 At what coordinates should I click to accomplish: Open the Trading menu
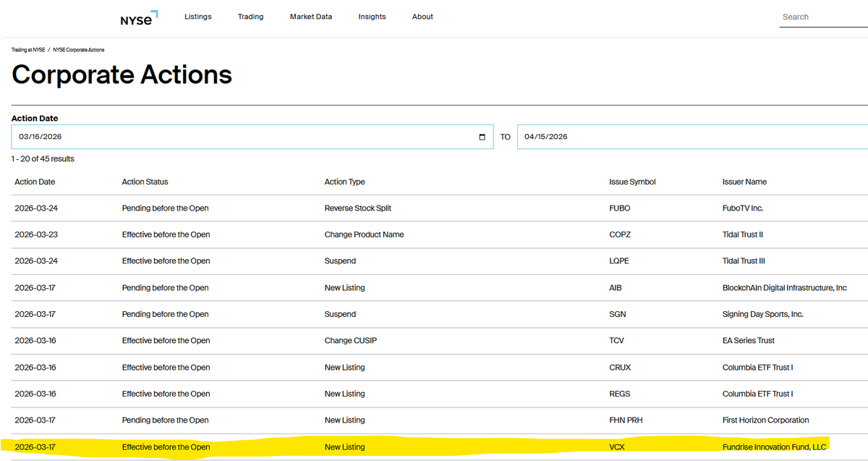[250, 17]
